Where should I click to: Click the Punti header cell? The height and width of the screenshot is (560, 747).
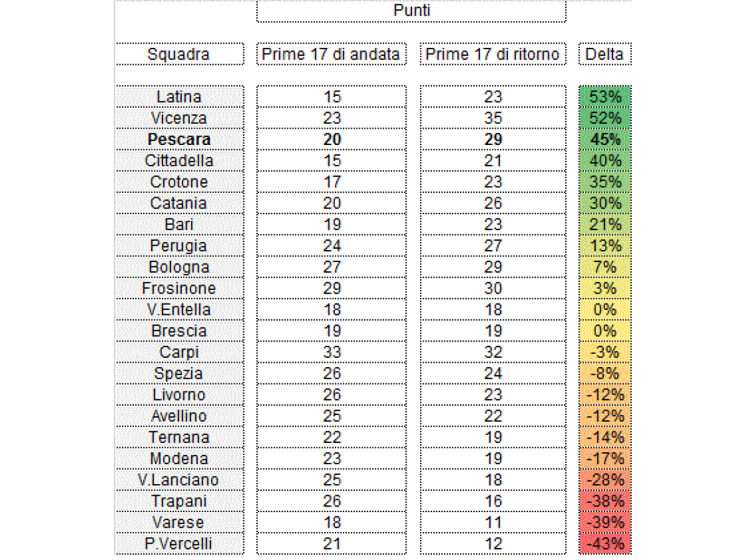[x=411, y=11]
